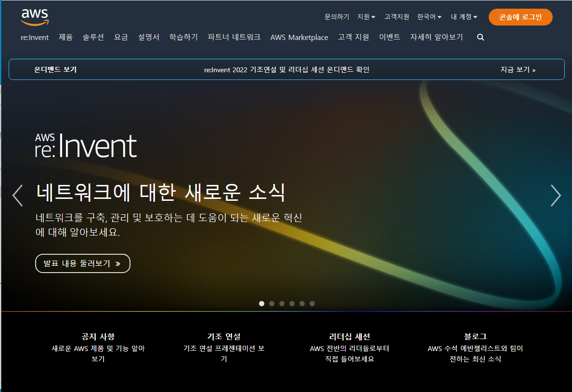Click the 문의하기 link
Image resolution: width=572 pixels, height=392 pixels.
(337, 17)
